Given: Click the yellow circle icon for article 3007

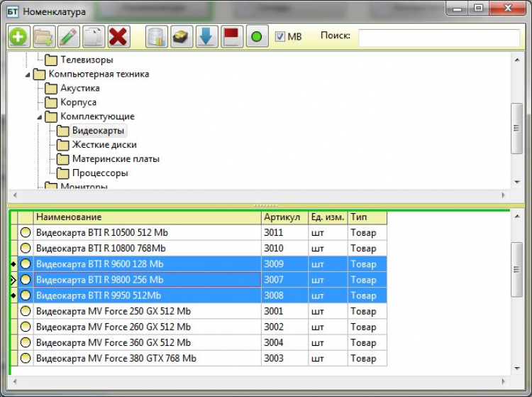Looking at the screenshot, I should coord(26,280).
